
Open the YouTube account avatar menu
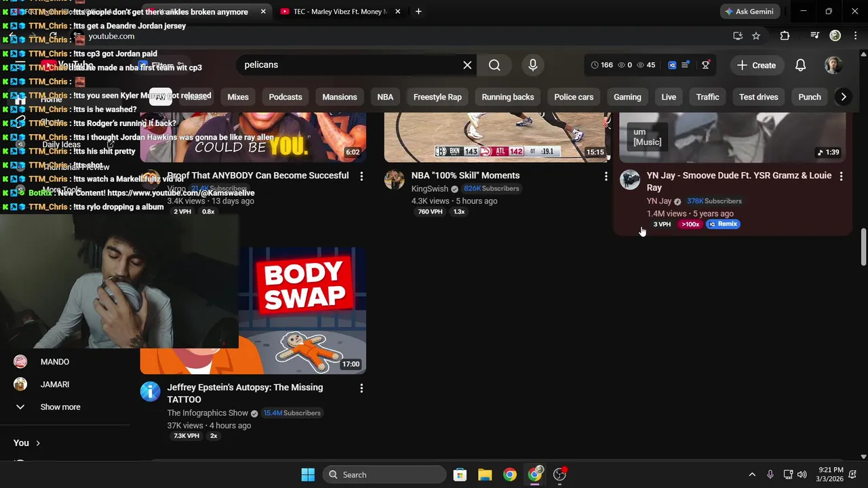(x=833, y=65)
